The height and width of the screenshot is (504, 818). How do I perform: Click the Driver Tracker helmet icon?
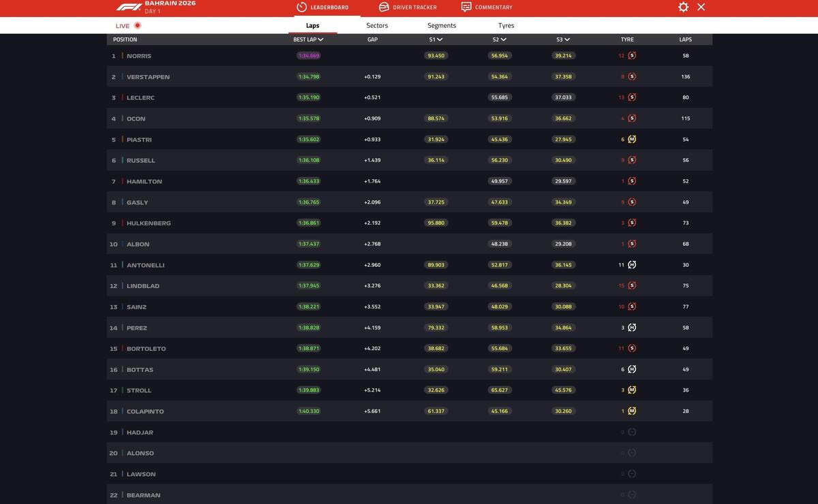384,7
